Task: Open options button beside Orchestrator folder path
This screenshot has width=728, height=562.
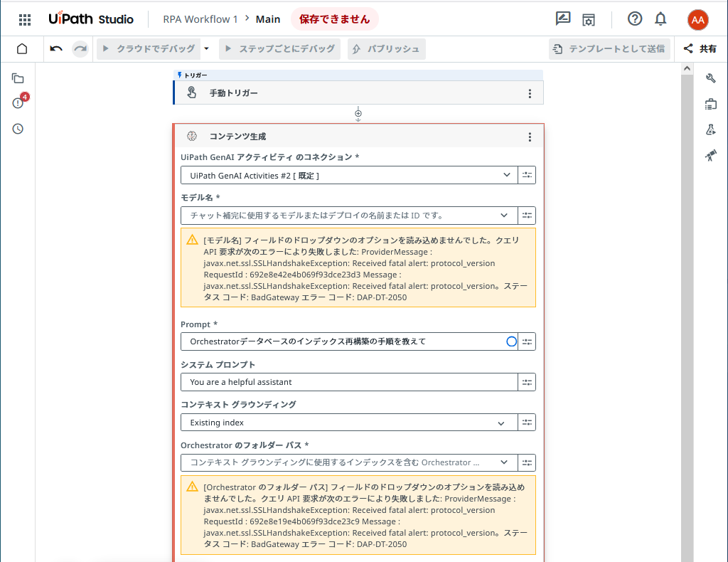Action: [527, 462]
